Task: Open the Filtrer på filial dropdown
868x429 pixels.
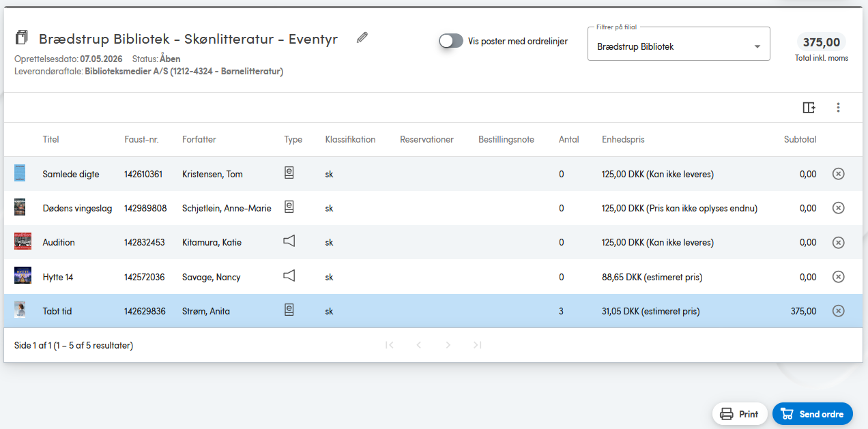Action: [x=678, y=44]
